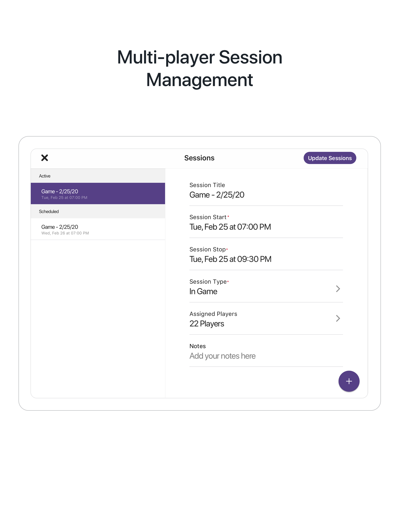Select the scheduled Wed, Feb 26 session
The width and height of the screenshot is (399, 532).
(98, 229)
